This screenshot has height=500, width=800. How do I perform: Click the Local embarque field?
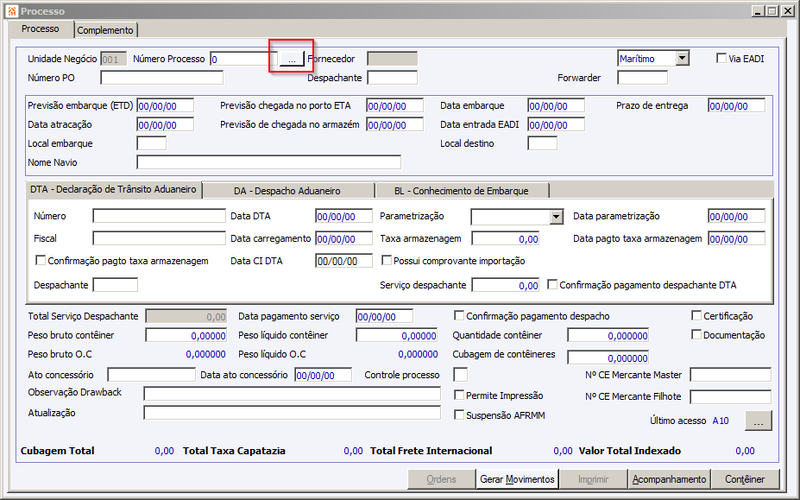click(x=152, y=143)
